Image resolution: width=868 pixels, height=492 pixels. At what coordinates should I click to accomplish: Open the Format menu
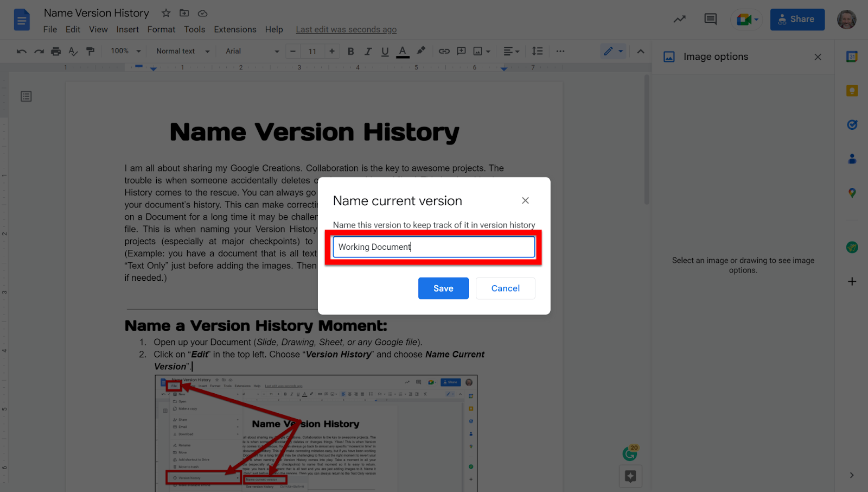[161, 29]
